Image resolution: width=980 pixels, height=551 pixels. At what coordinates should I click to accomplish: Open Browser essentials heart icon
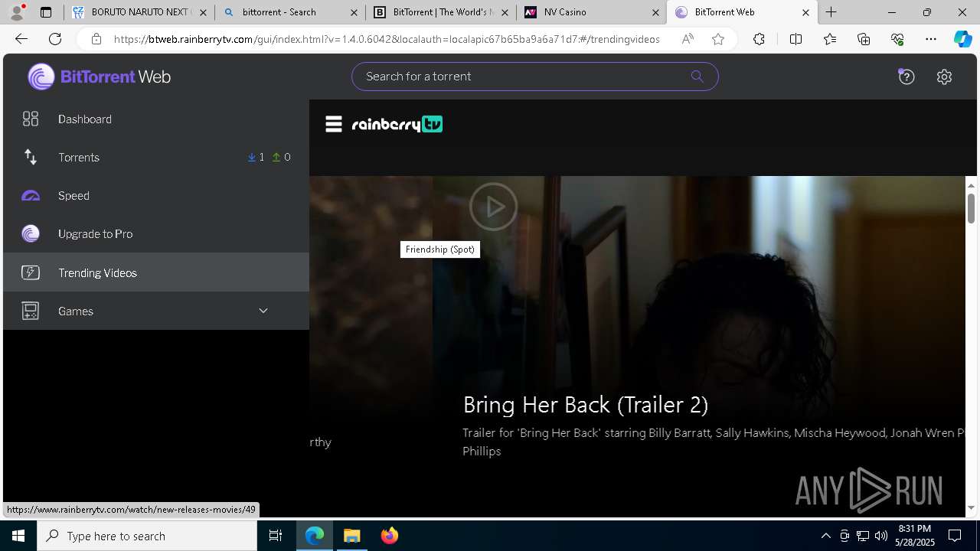tap(897, 39)
